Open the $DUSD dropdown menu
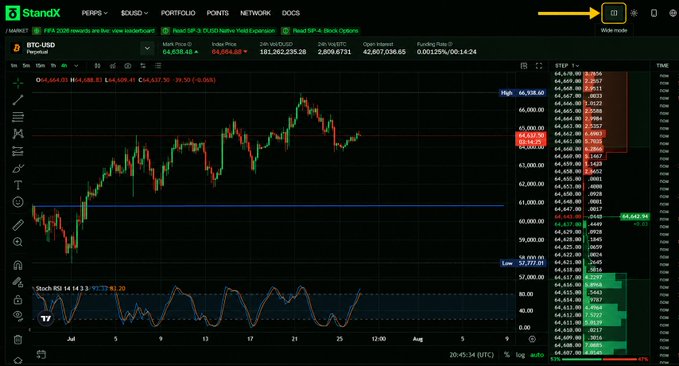Image resolution: width=679 pixels, height=366 pixels. point(134,13)
